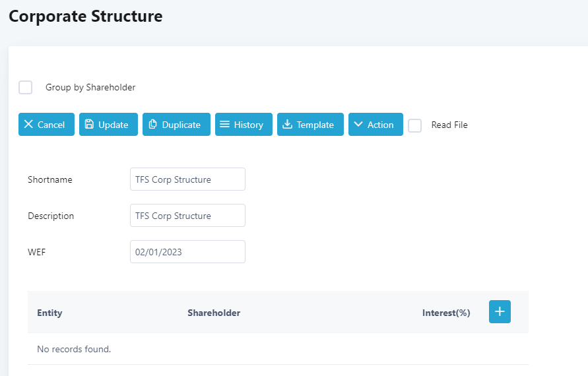This screenshot has height=376, width=588.
Task: Click the Duplicate copy icon
Action: [x=152, y=125]
